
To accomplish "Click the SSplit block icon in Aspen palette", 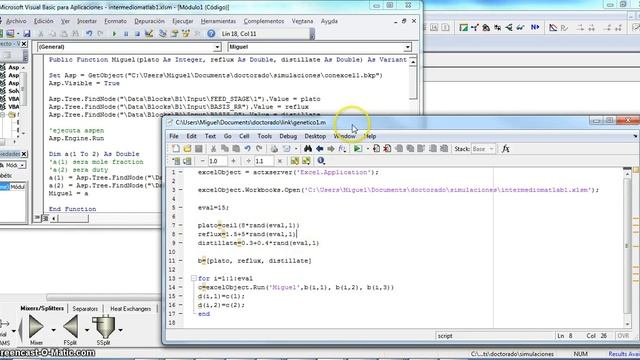I will coord(104,327).
